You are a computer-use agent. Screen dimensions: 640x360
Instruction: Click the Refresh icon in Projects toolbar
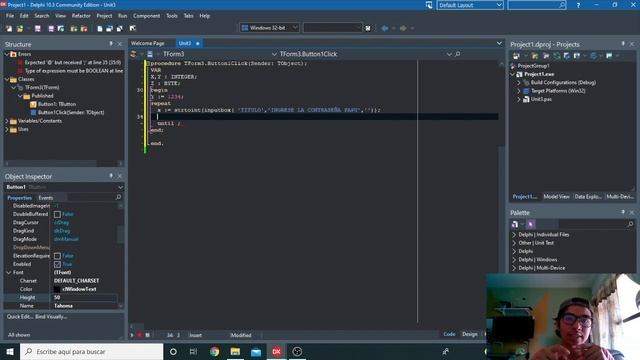click(x=557, y=56)
